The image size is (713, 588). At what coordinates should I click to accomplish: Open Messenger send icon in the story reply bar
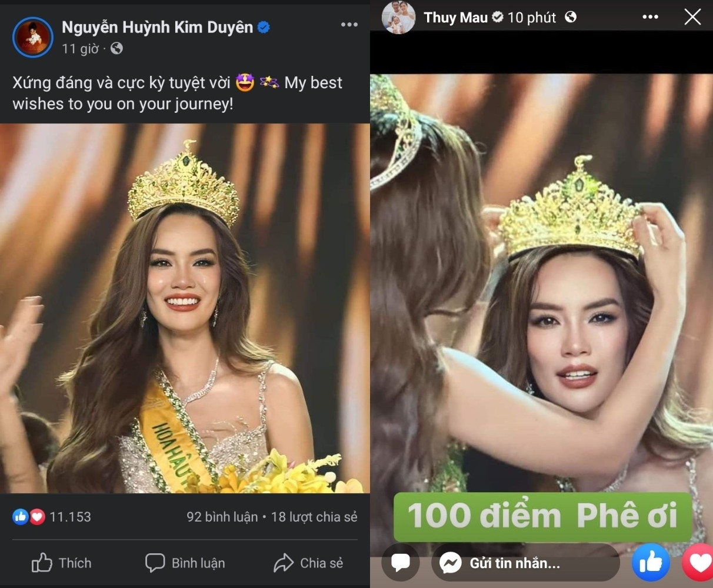451,563
